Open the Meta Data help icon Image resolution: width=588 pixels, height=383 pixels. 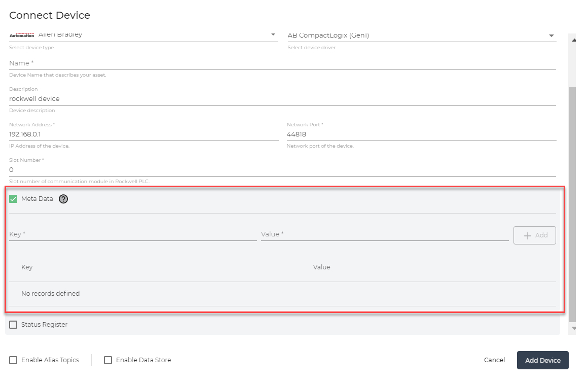[63, 199]
